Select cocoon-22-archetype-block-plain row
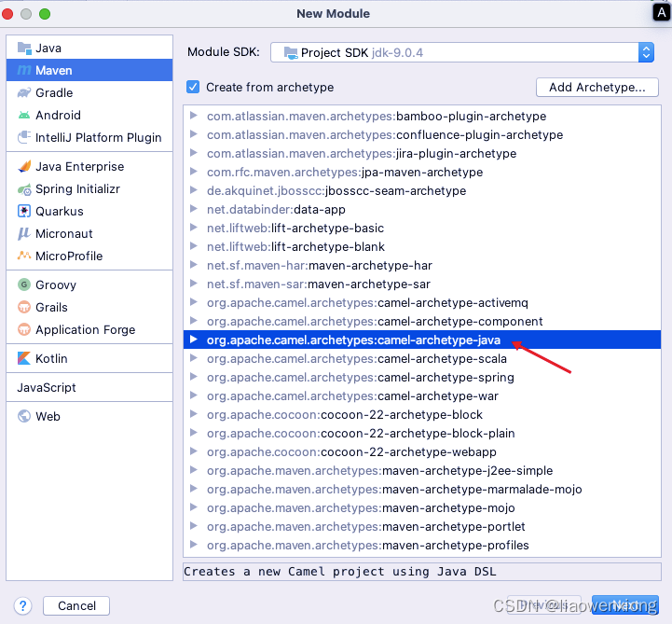Image resolution: width=672 pixels, height=624 pixels. [421, 433]
